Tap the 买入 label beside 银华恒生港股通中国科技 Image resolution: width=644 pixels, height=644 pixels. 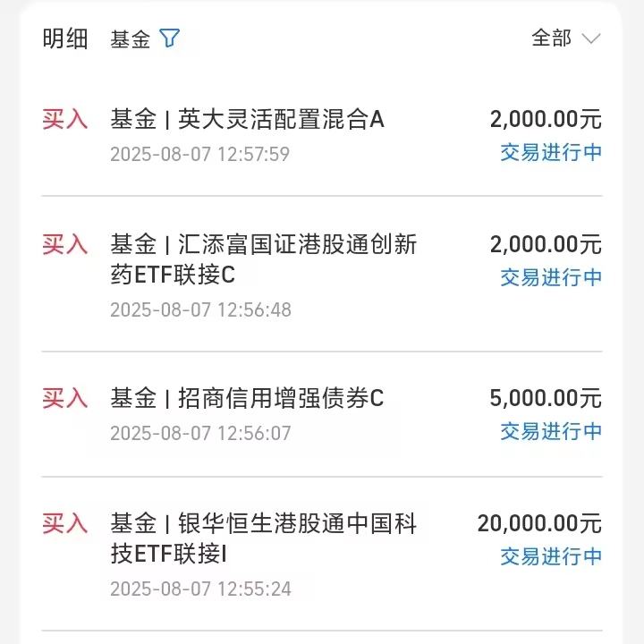click(65, 523)
